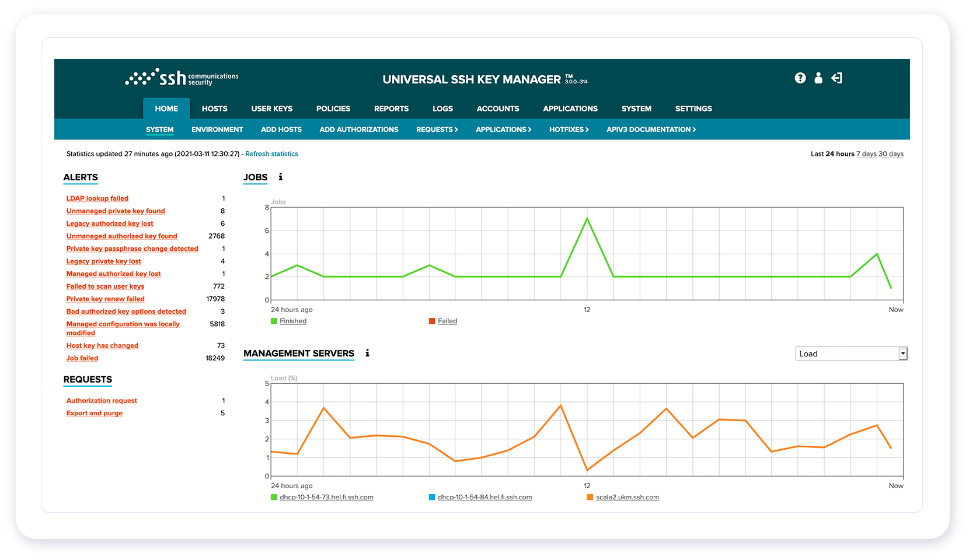Screen dimensions: 969x560
Task: Expand the Applications submenu in subnav
Action: tap(504, 129)
